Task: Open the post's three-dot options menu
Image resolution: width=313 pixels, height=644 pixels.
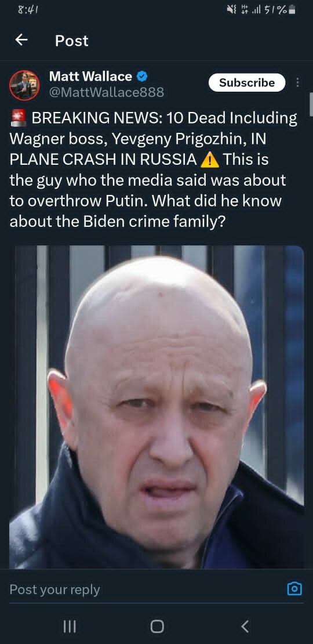Action: coord(298,82)
